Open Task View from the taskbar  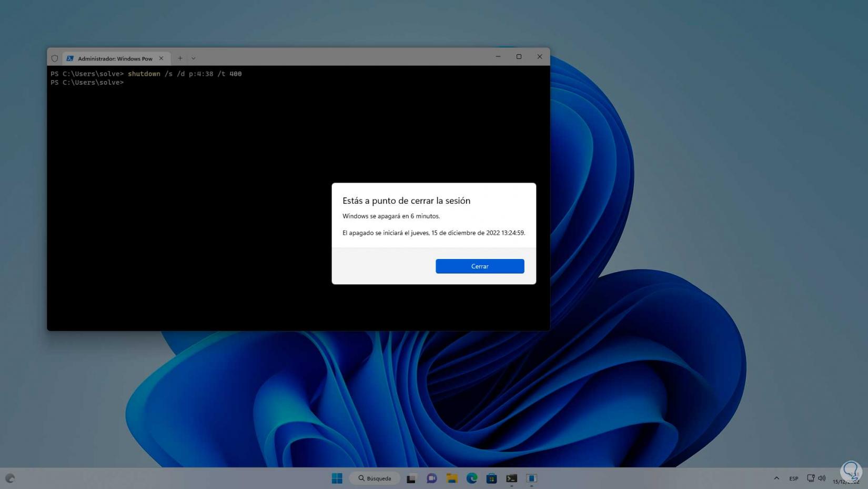411,478
